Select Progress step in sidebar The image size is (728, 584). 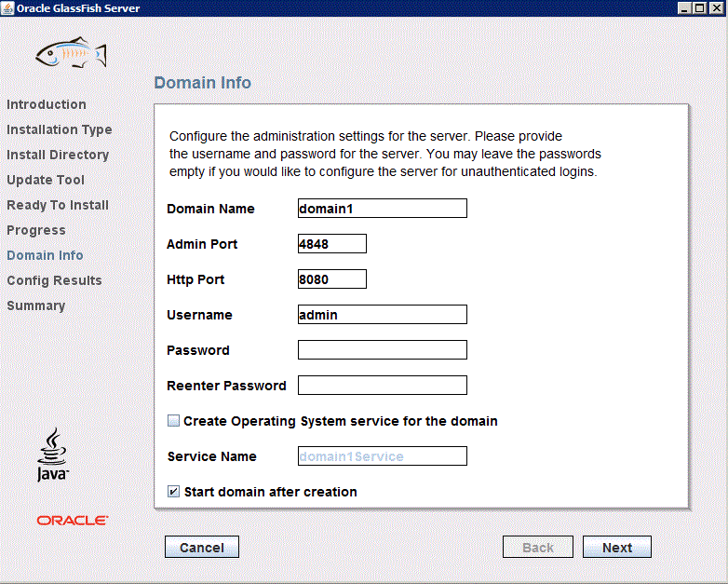pos(36,230)
